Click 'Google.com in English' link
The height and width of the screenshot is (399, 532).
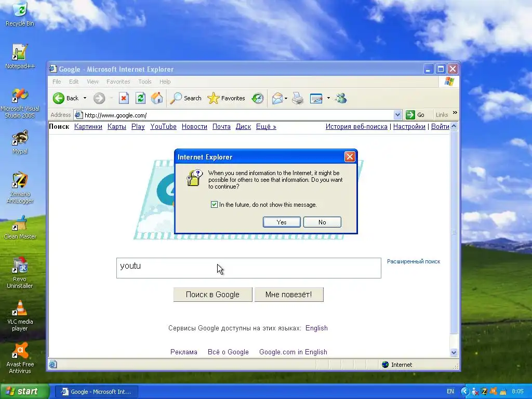coord(293,352)
